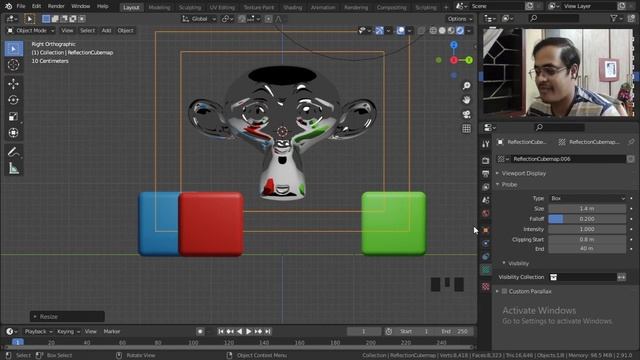The height and width of the screenshot is (360, 640).
Task: Open the shading options dropdown arrow
Action: point(469,31)
